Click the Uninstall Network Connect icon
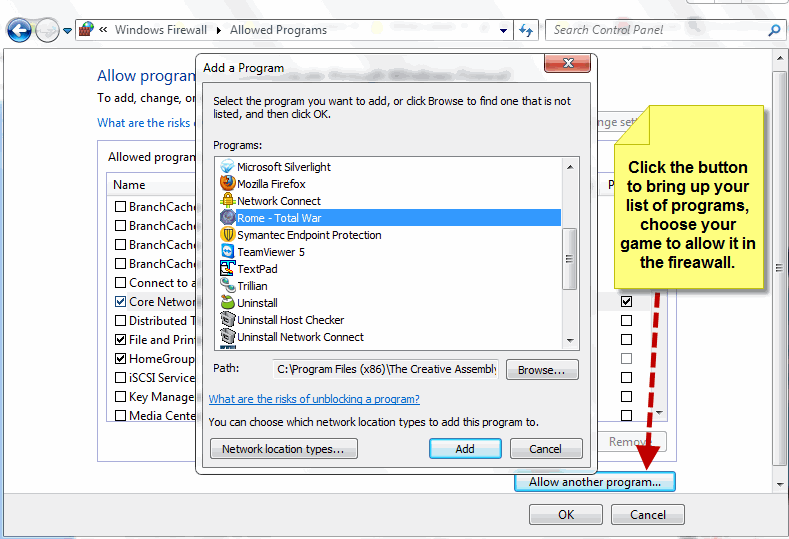789x539 pixels. (x=227, y=337)
